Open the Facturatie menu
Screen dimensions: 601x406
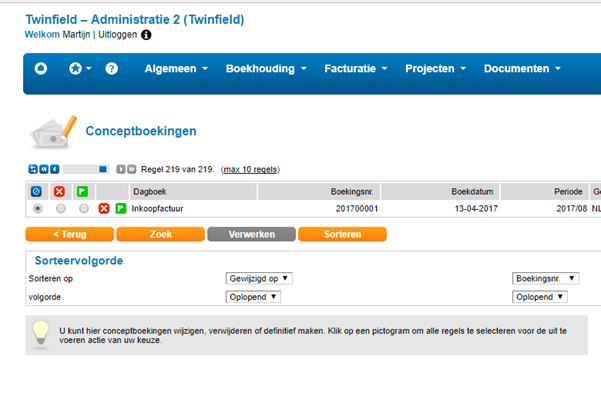pos(356,69)
